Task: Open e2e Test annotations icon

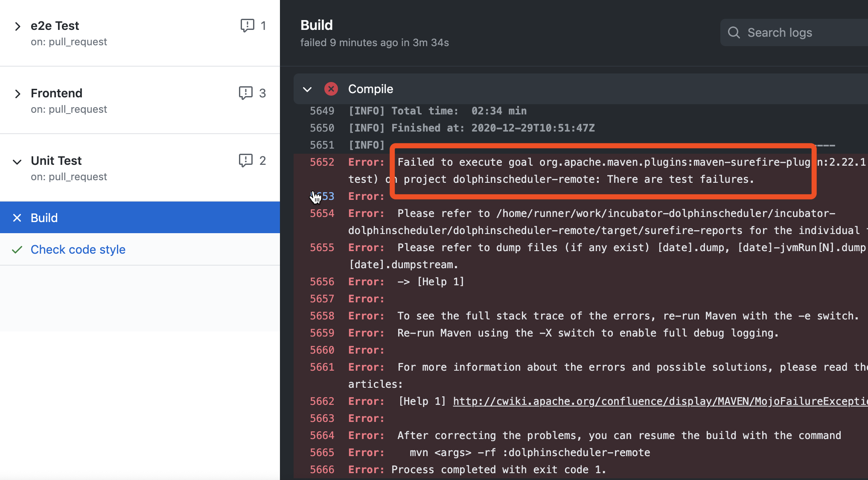Action: tap(247, 26)
